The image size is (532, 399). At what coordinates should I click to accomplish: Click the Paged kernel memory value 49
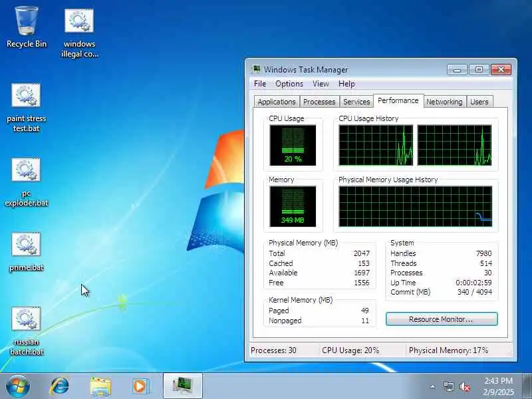pos(365,311)
